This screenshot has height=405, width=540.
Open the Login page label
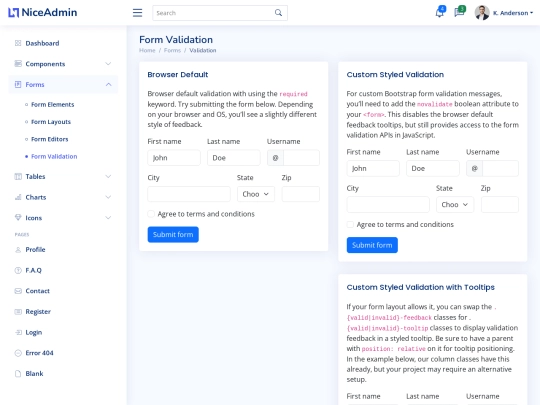click(x=34, y=332)
